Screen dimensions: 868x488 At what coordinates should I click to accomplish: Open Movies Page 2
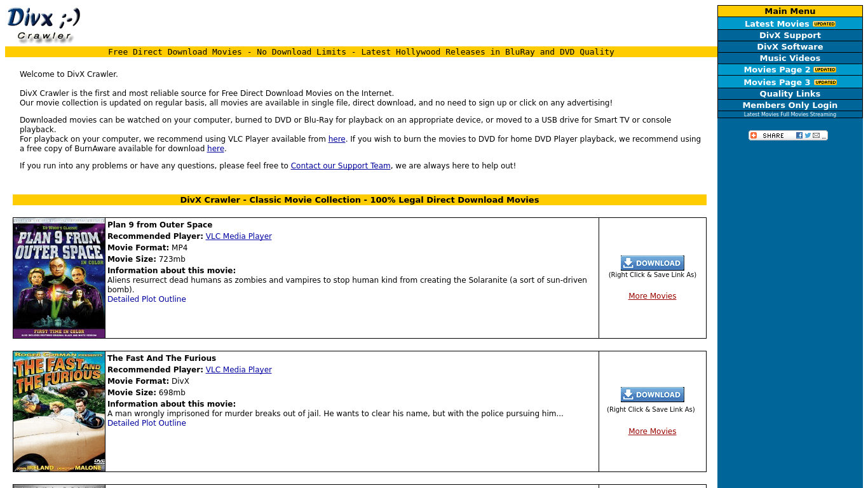777,70
